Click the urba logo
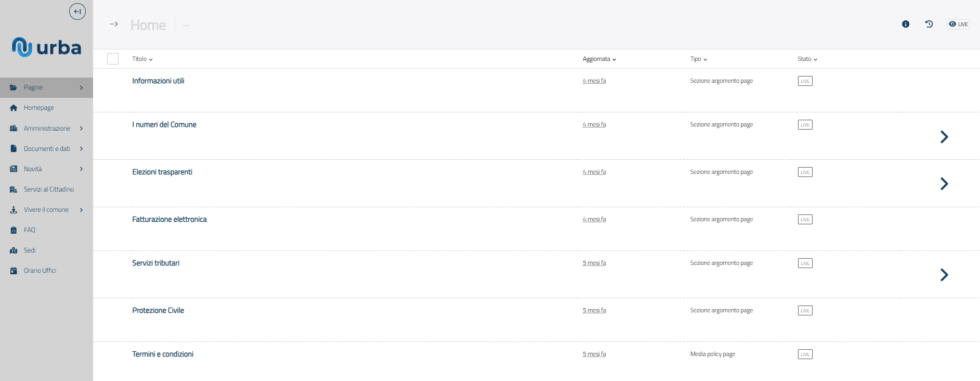This screenshot has width=980, height=381. 46,47
